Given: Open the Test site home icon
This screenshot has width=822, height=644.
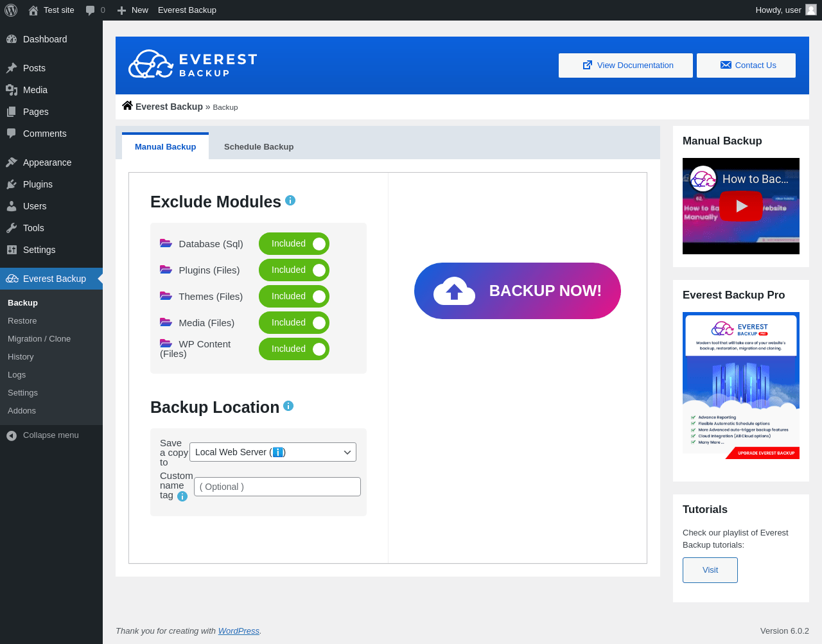Looking at the screenshot, I should pos(33,10).
